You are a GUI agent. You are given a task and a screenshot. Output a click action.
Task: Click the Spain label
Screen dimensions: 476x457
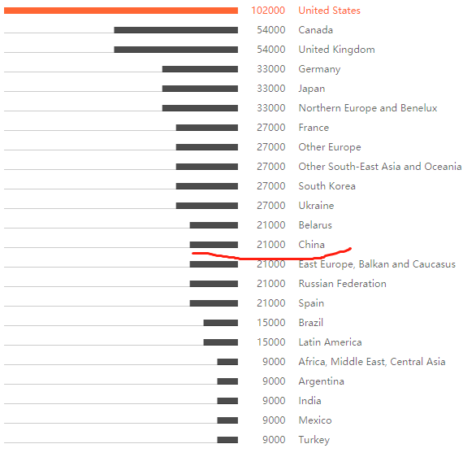[311, 303]
